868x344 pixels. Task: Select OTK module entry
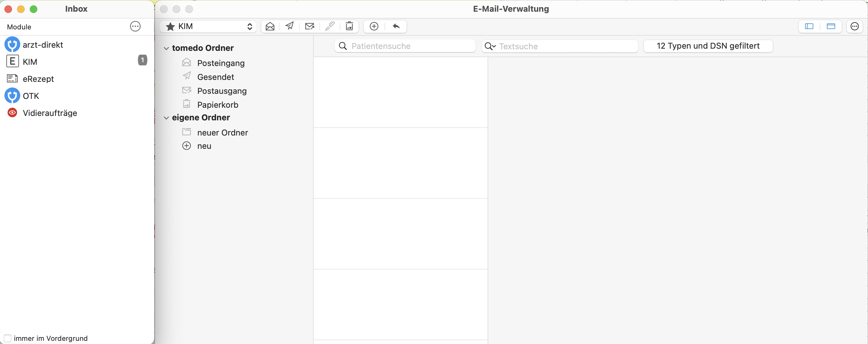[31, 96]
